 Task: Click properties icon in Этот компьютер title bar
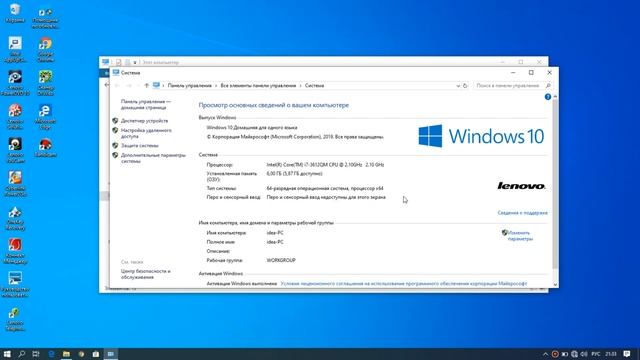[119, 62]
